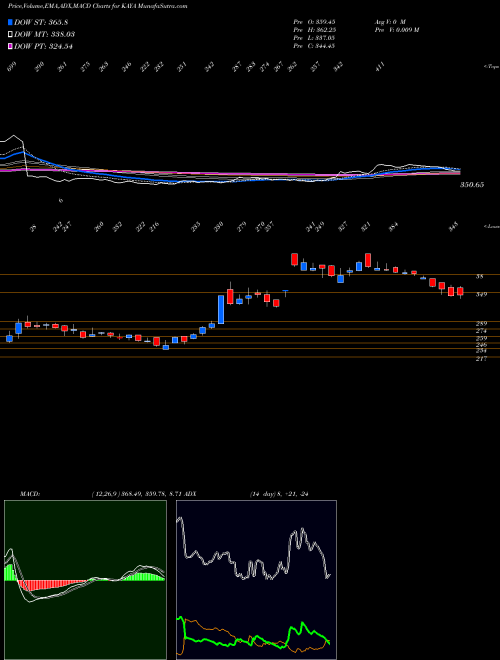
Task: Click the 'Pre C: 344.45' close value
Action: click(314, 46)
